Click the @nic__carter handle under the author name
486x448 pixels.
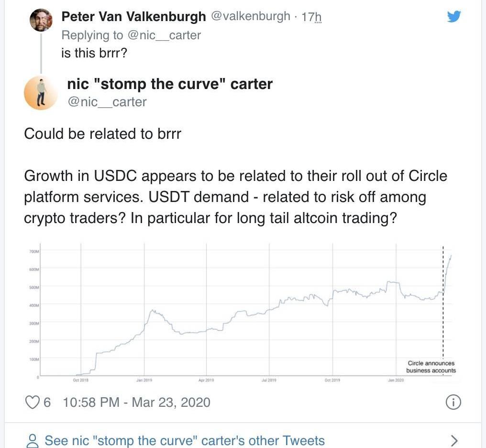tap(107, 102)
